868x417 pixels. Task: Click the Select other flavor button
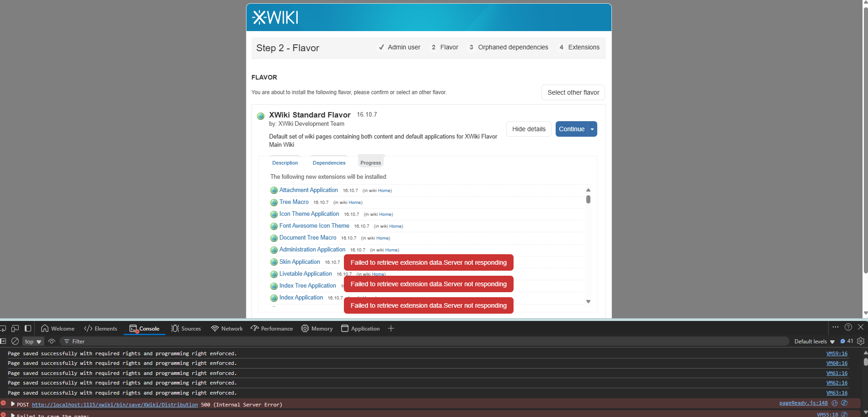pyautogui.click(x=573, y=92)
